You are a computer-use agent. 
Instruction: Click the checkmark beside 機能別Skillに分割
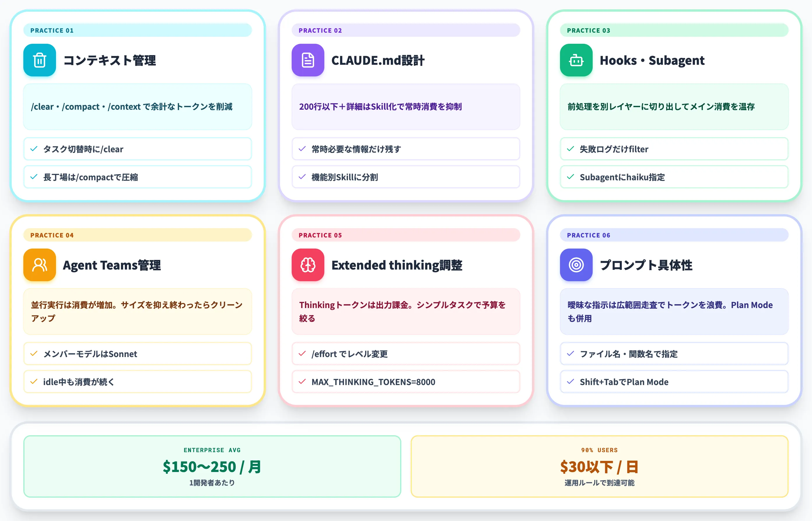302,177
